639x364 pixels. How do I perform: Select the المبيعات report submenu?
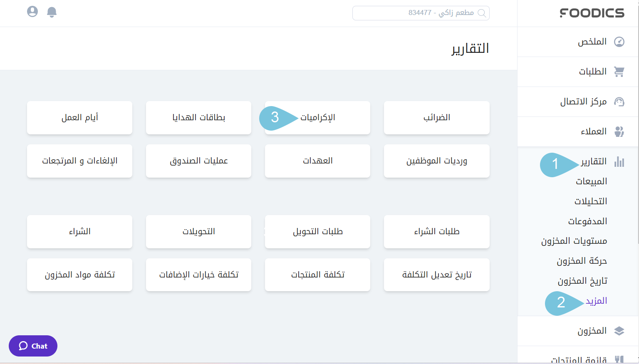pyautogui.click(x=591, y=181)
